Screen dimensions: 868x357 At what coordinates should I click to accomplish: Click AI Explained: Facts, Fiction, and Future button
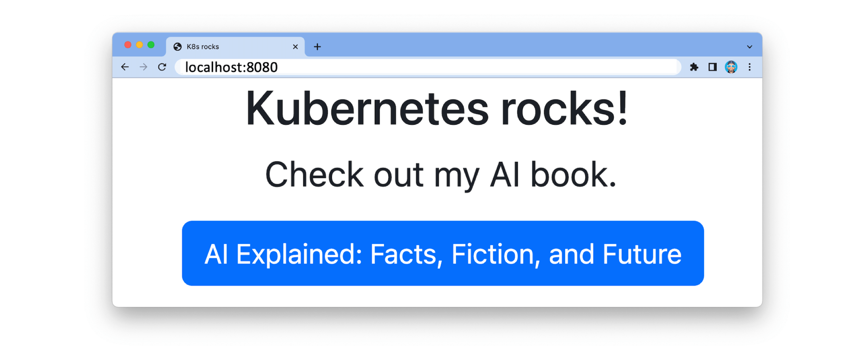pos(442,253)
